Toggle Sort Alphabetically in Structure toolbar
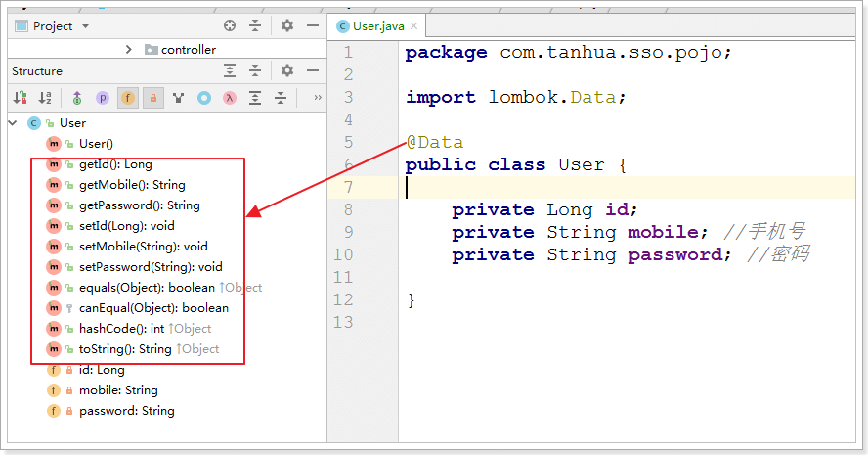868x455 pixels. [45, 98]
